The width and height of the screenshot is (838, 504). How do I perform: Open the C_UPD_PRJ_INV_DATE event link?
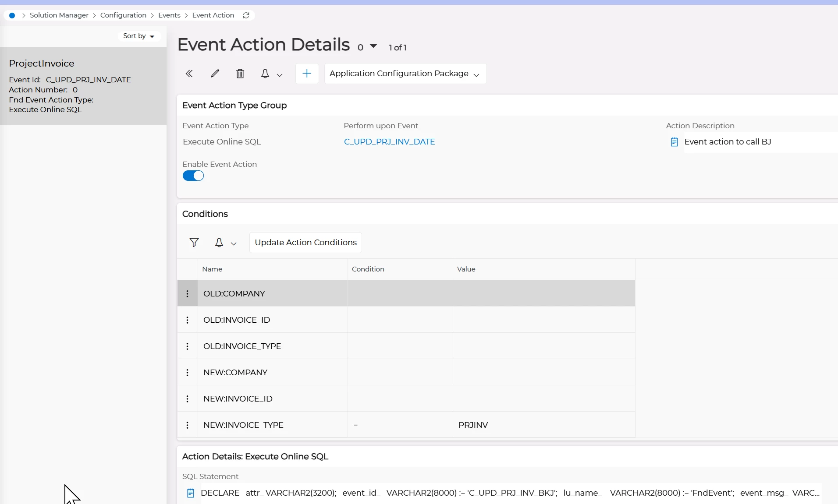tap(389, 142)
